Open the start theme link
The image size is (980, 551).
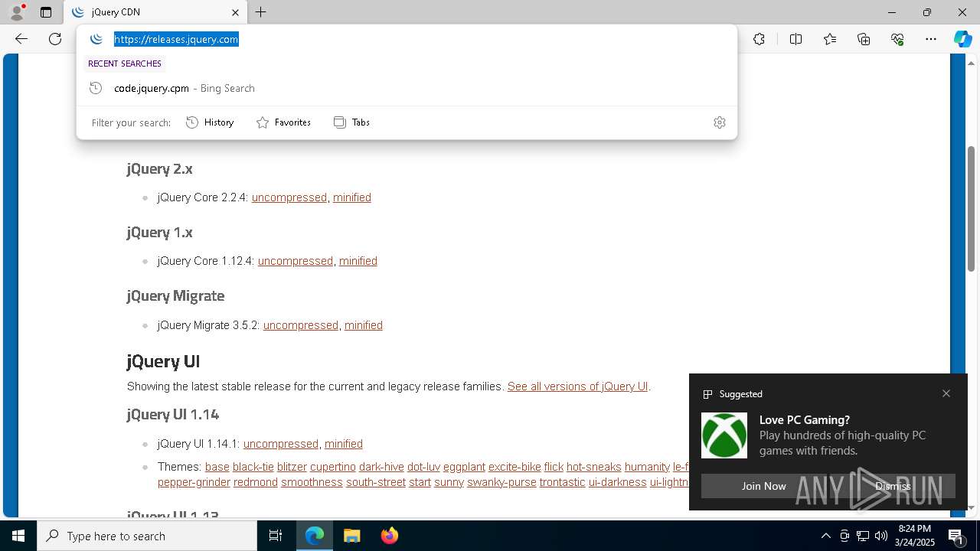(x=420, y=482)
